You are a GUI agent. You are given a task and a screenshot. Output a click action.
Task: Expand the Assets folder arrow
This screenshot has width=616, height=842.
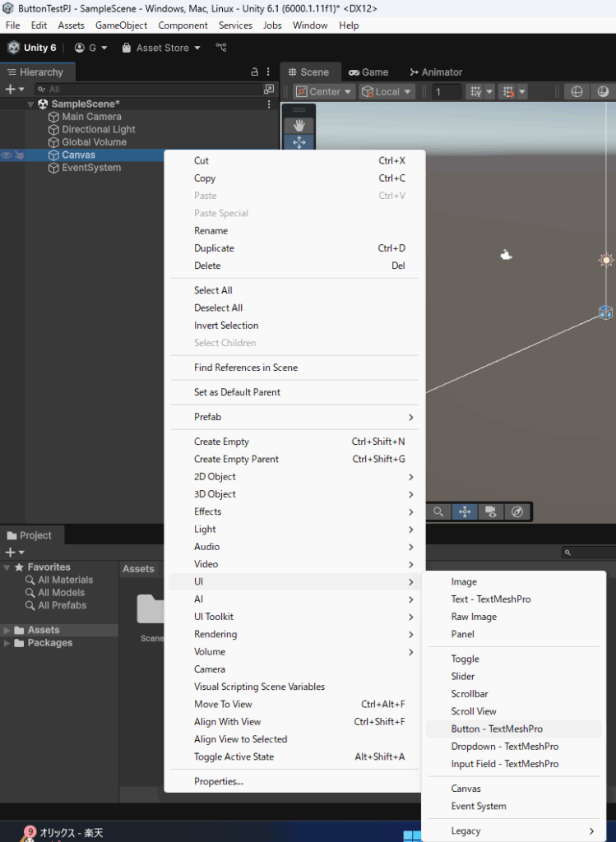[x=7, y=630]
